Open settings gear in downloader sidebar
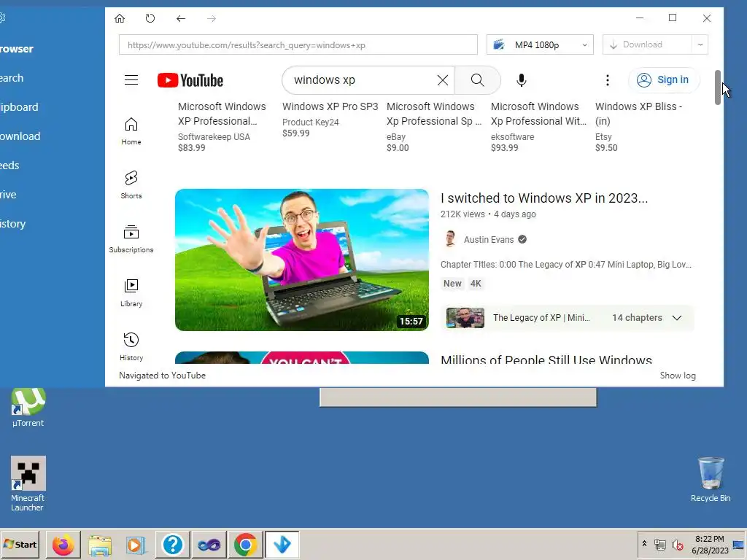 point(2,18)
